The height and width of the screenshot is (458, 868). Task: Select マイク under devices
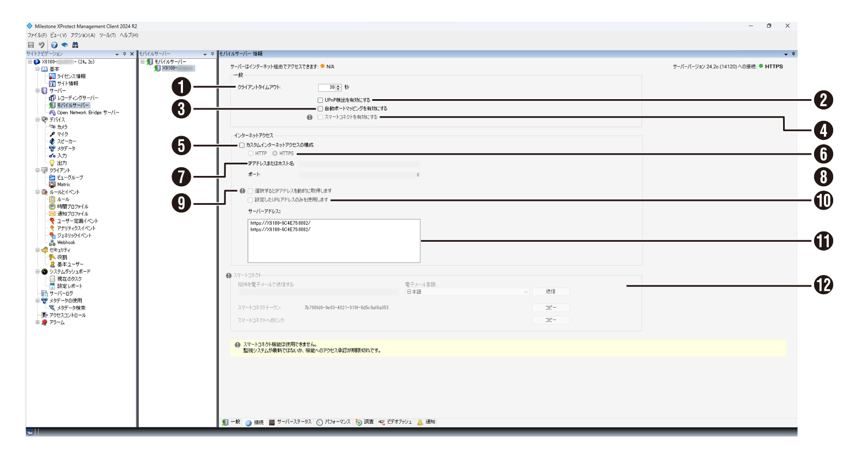[x=63, y=134]
